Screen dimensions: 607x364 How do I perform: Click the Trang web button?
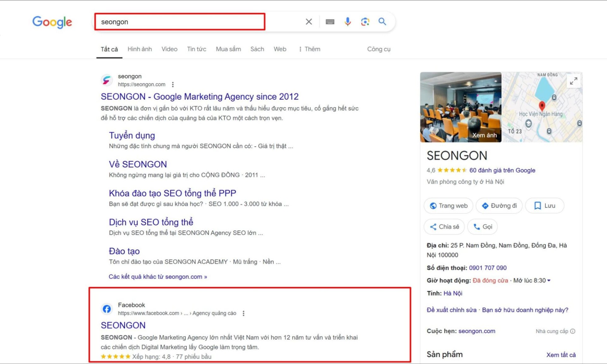(448, 206)
